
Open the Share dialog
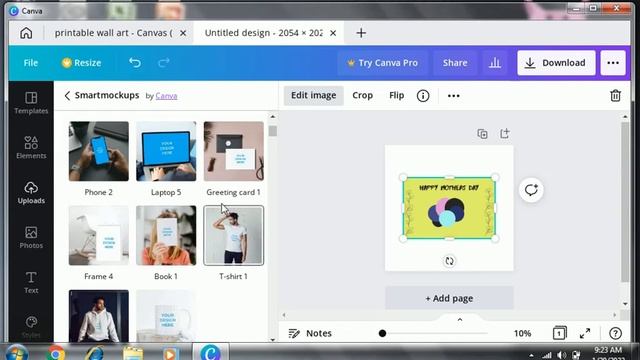(x=455, y=63)
